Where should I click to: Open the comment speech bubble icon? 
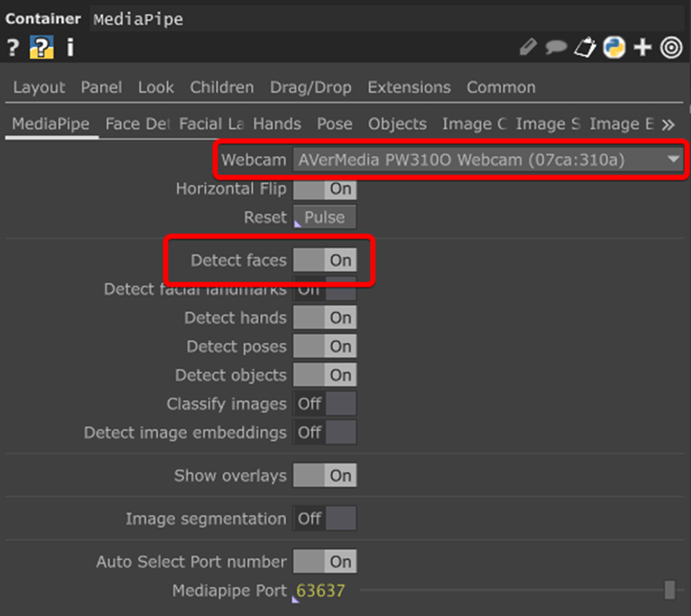coord(556,48)
